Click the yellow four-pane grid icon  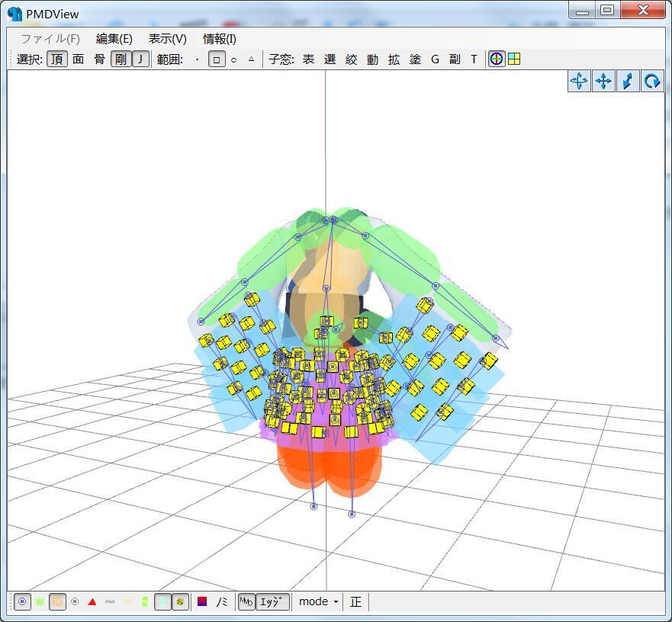tap(514, 59)
